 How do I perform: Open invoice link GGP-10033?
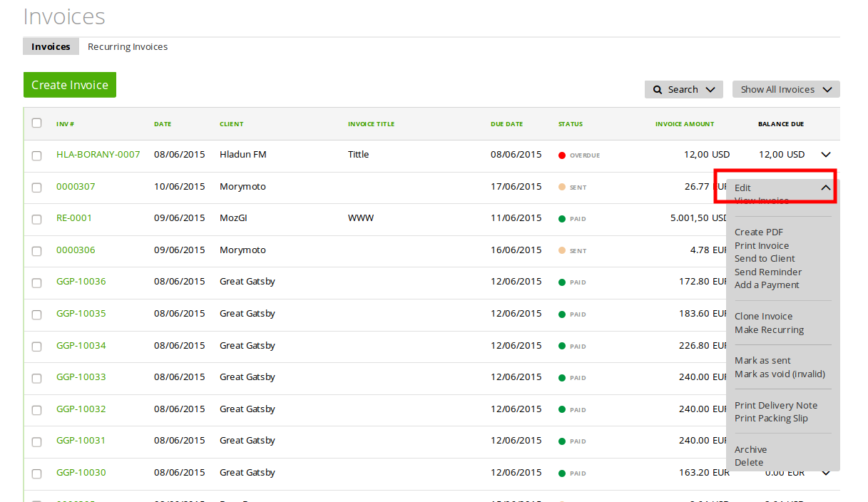[x=81, y=376]
